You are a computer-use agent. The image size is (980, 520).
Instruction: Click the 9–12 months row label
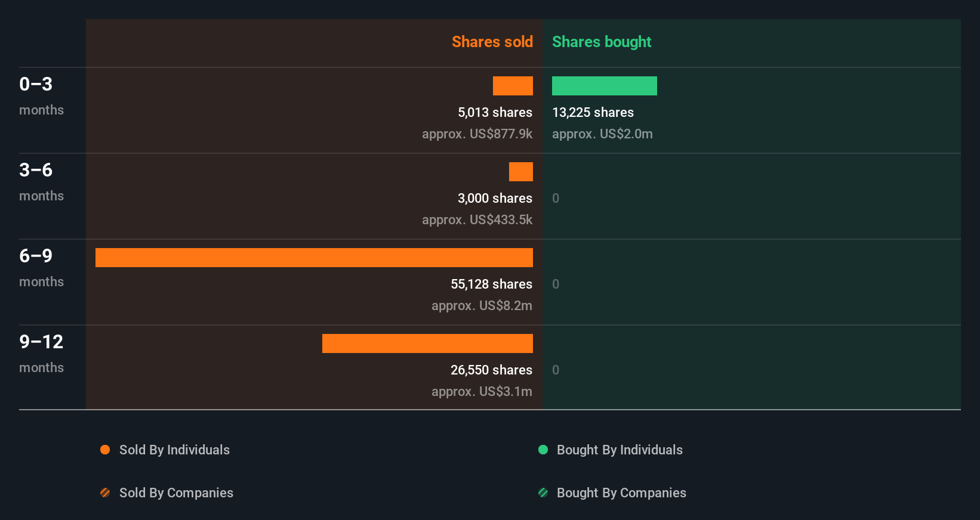tap(41, 354)
